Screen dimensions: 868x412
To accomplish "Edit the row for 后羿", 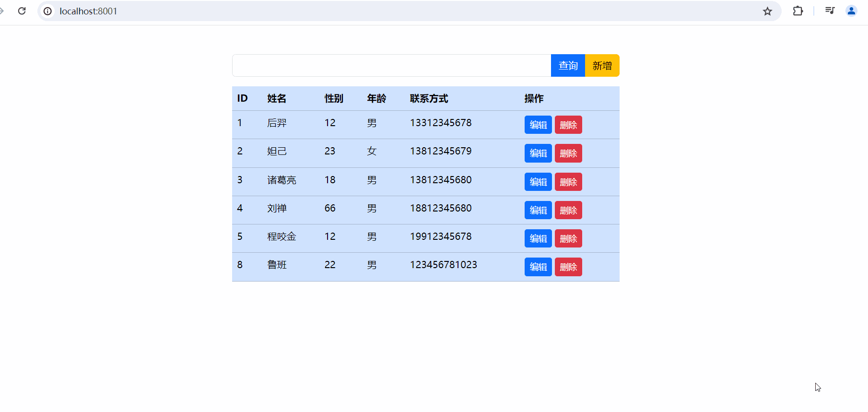I will tap(538, 125).
